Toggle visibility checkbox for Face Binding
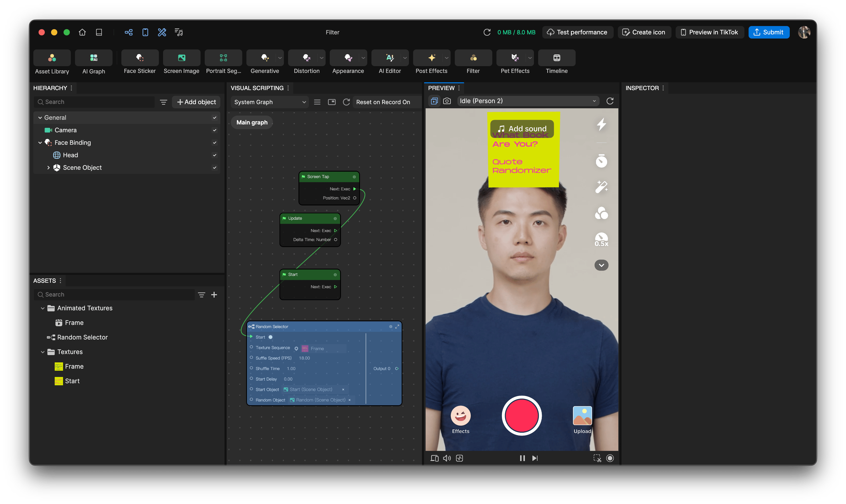Viewport: 846px width, 504px height. click(x=215, y=143)
